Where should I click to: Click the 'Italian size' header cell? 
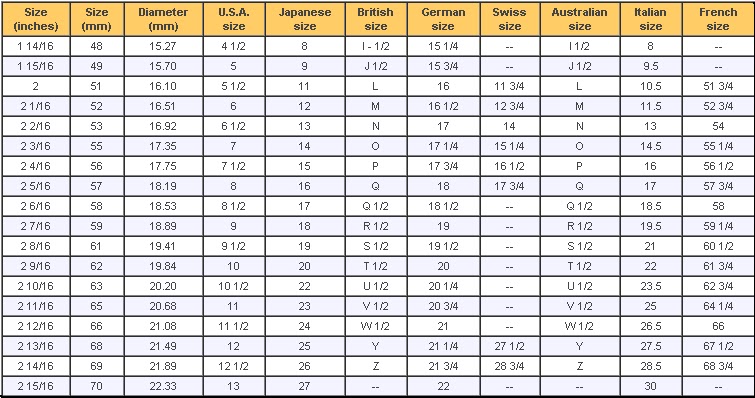[x=651, y=19]
